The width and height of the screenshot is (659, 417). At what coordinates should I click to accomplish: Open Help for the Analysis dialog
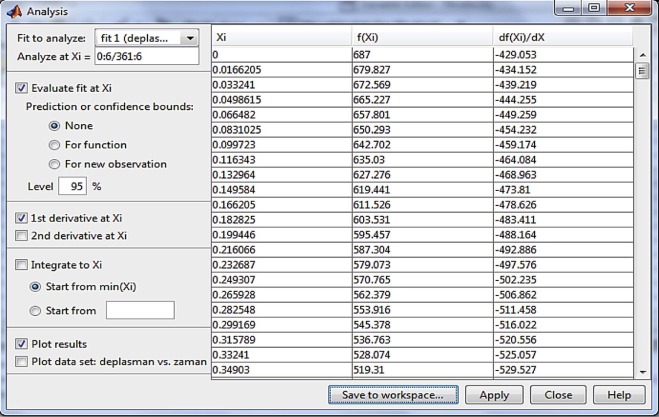tap(619, 395)
